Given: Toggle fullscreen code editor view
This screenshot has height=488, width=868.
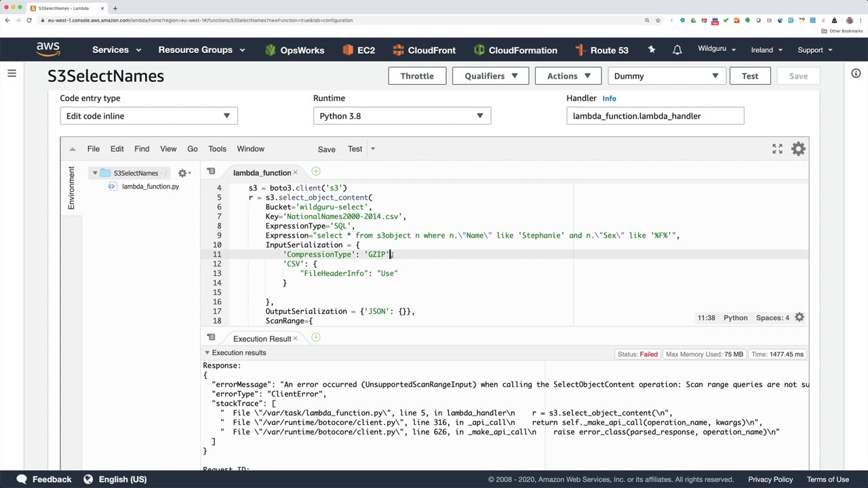Looking at the screenshot, I should tap(777, 149).
